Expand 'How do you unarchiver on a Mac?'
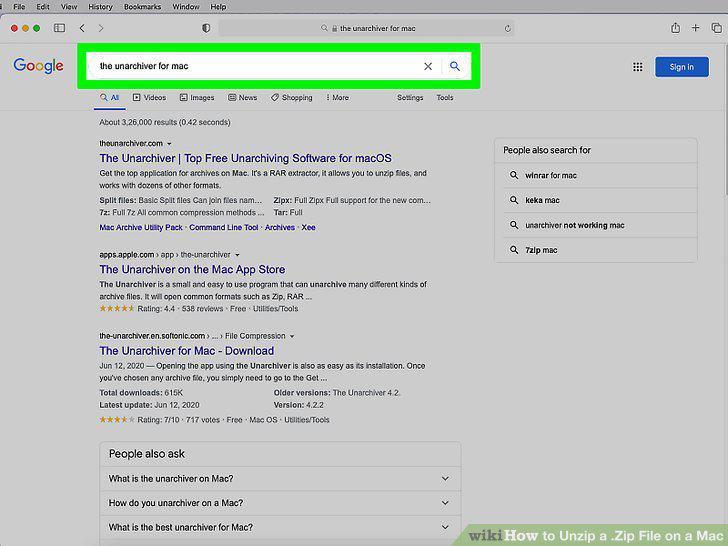The height and width of the screenshot is (546, 728). point(280,503)
